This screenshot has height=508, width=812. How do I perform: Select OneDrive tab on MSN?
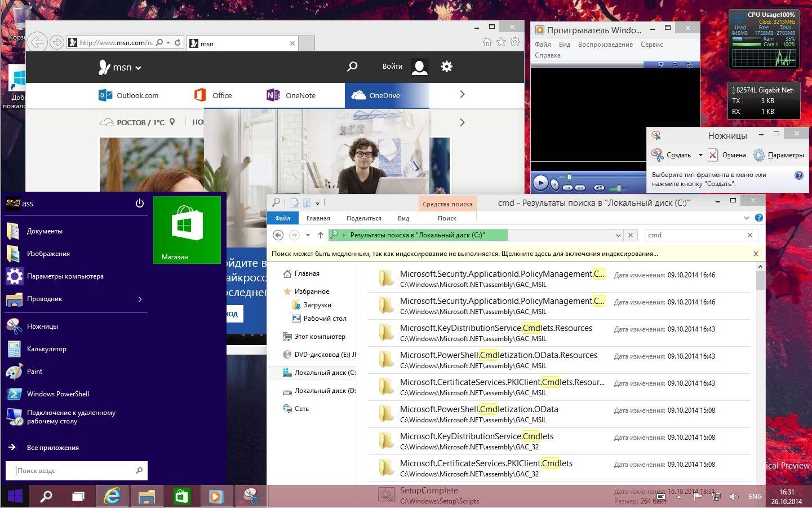click(x=387, y=95)
